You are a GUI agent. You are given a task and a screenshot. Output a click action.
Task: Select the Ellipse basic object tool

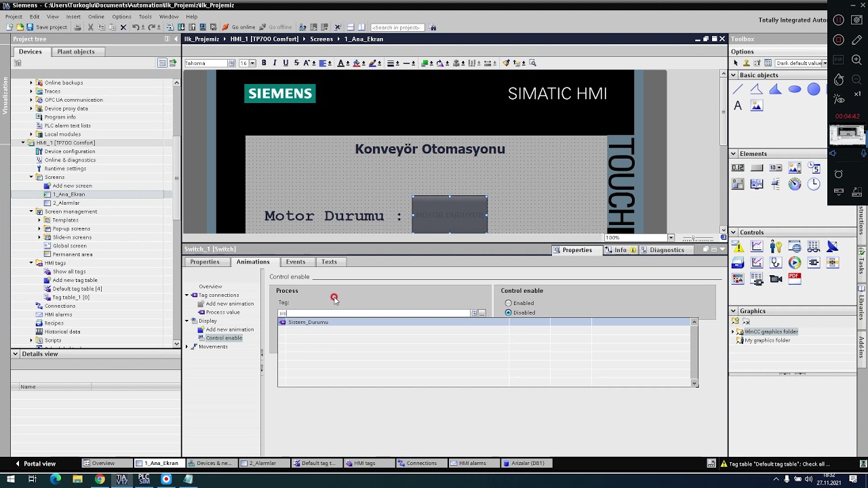pos(795,89)
